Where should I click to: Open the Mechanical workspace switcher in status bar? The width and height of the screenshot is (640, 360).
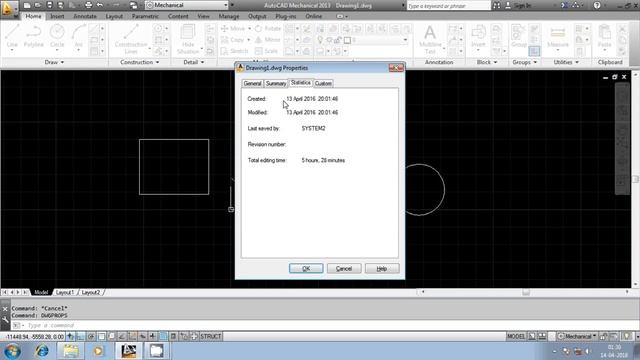tap(577, 336)
